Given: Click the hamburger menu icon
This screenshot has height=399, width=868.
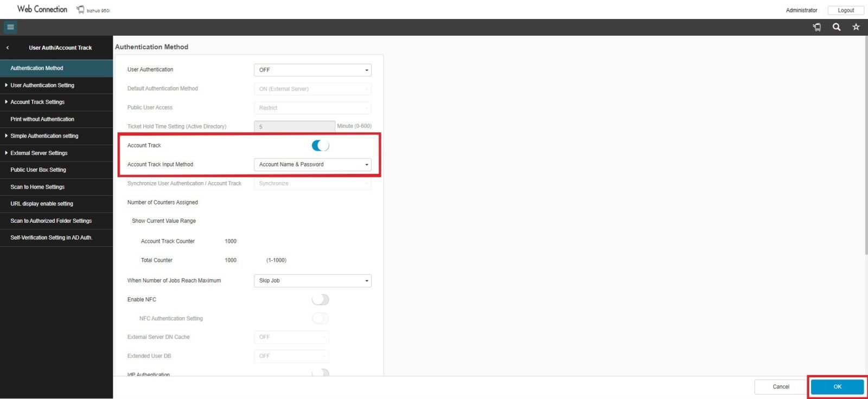Looking at the screenshot, I should coord(10,27).
